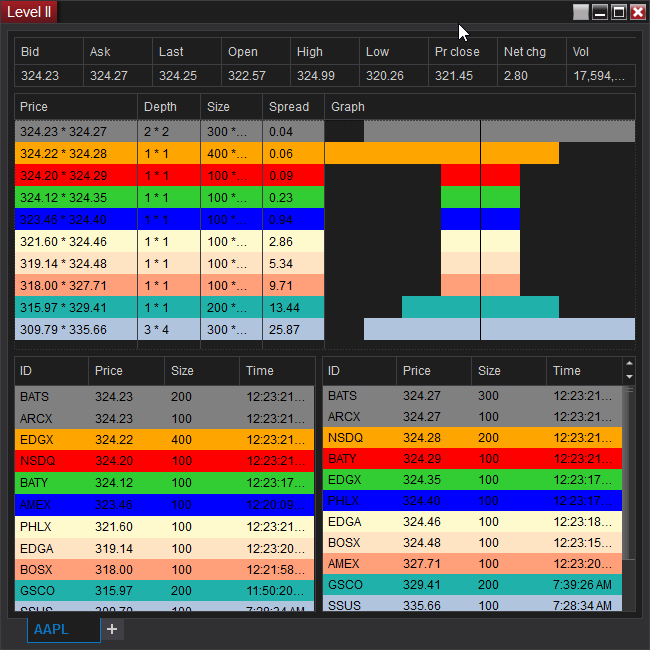
Task: Click the Size header in ask table
Action: (509, 371)
